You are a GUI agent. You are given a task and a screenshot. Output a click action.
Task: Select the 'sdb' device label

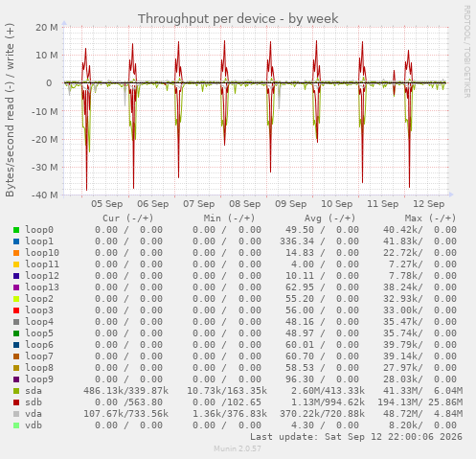(34, 402)
